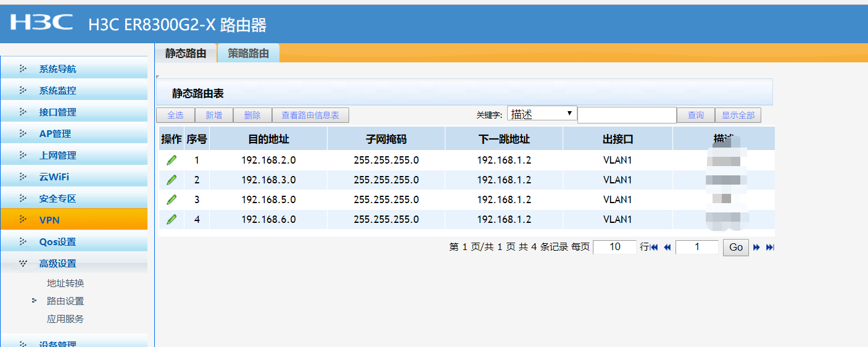
Task: Click 删除 button
Action: (x=252, y=115)
